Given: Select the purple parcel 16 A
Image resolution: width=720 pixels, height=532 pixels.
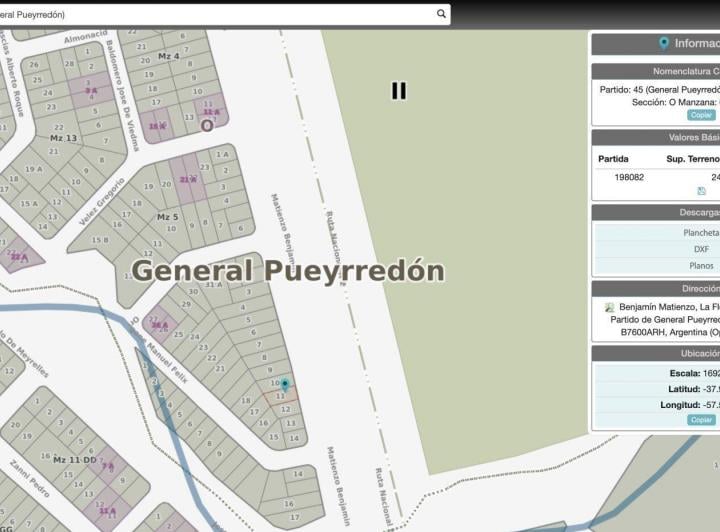Looking at the screenshot, I should (x=157, y=126).
